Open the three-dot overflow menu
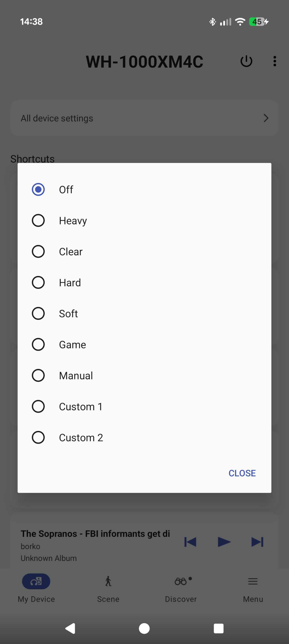289x644 pixels. click(275, 61)
